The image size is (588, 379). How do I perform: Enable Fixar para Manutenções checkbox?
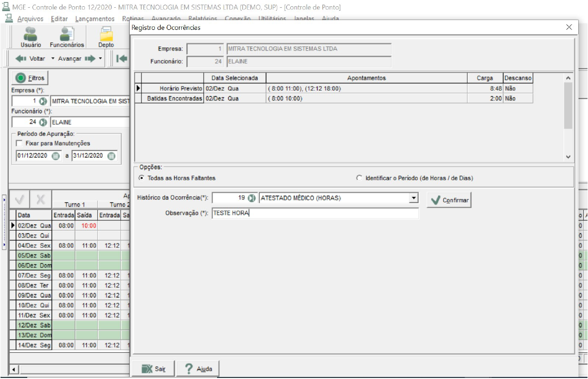[19, 143]
